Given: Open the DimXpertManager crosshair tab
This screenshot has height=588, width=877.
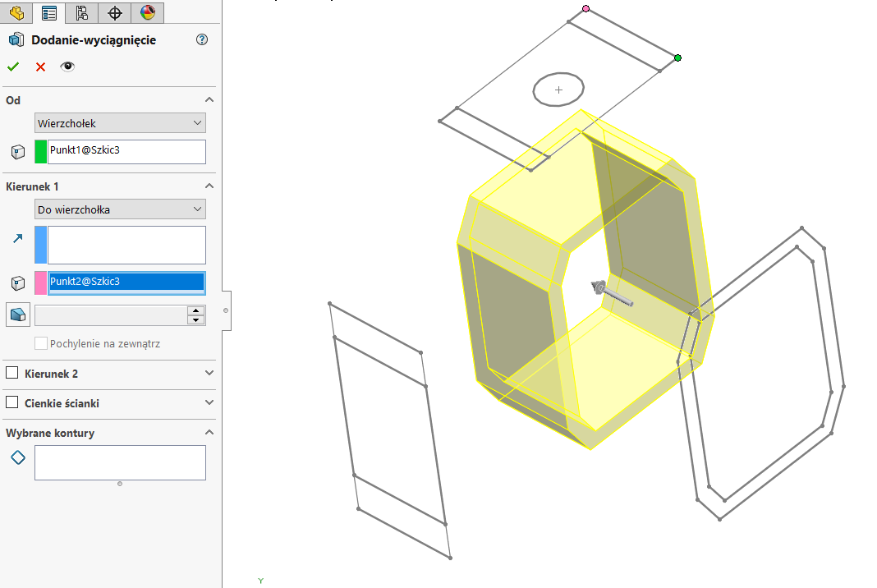Looking at the screenshot, I should pyautogui.click(x=115, y=12).
